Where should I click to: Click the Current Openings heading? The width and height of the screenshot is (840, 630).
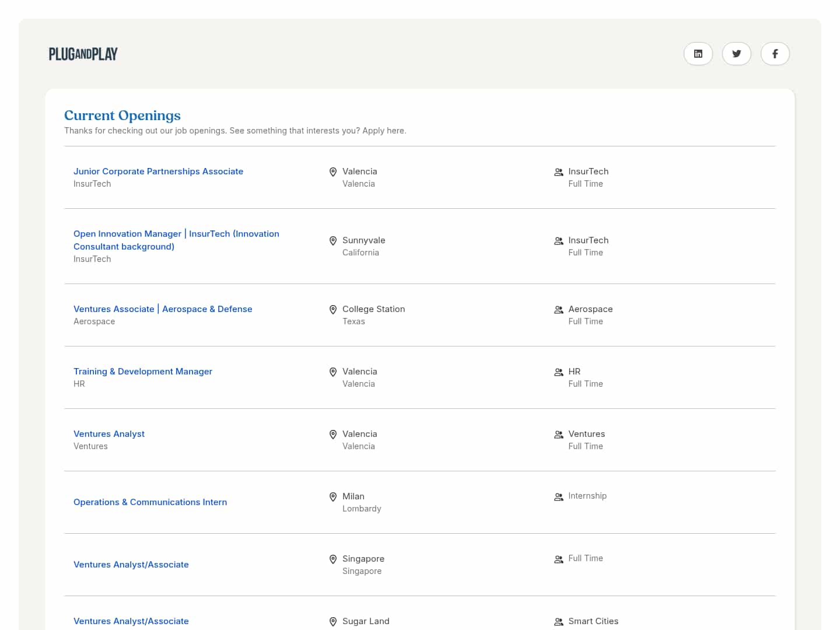point(123,116)
